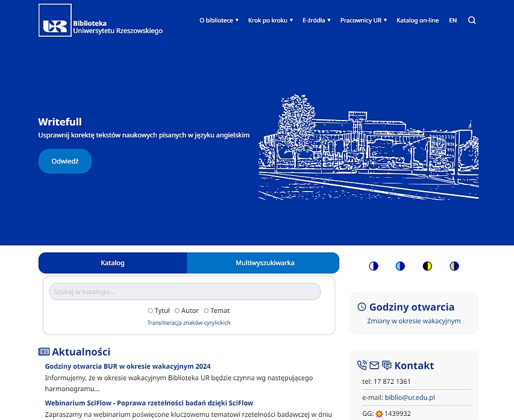Switch to the white-blue contrast theme icon
The image size is (514, 420).
point(374,266)
